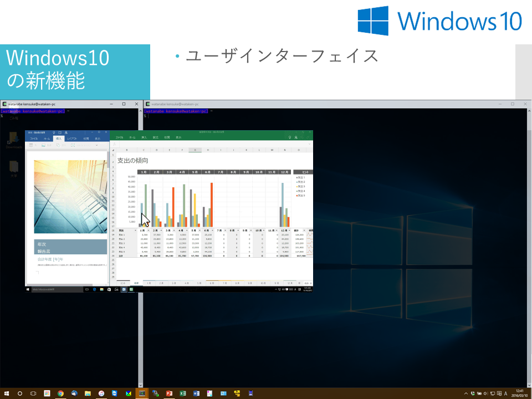Select the active terminal icon on the taskbar
The width and height of the screenshot is (532, 399).
click(x=142, y=393)
